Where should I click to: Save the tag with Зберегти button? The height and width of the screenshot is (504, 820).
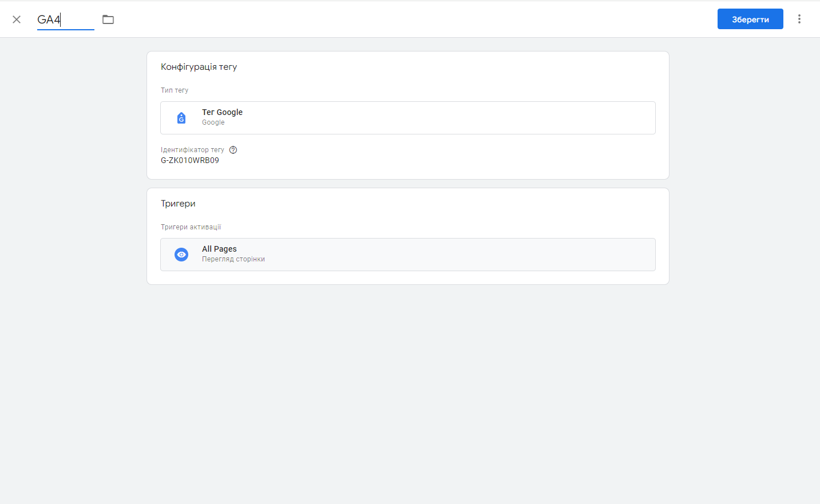click(x=750, y=19)
